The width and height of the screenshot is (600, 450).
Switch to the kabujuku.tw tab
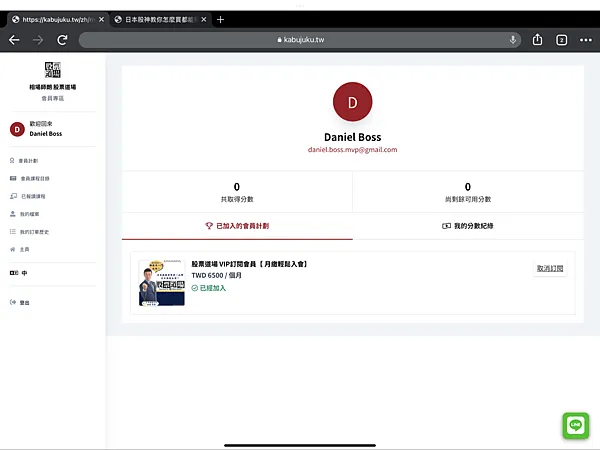(x=57, y=20)
